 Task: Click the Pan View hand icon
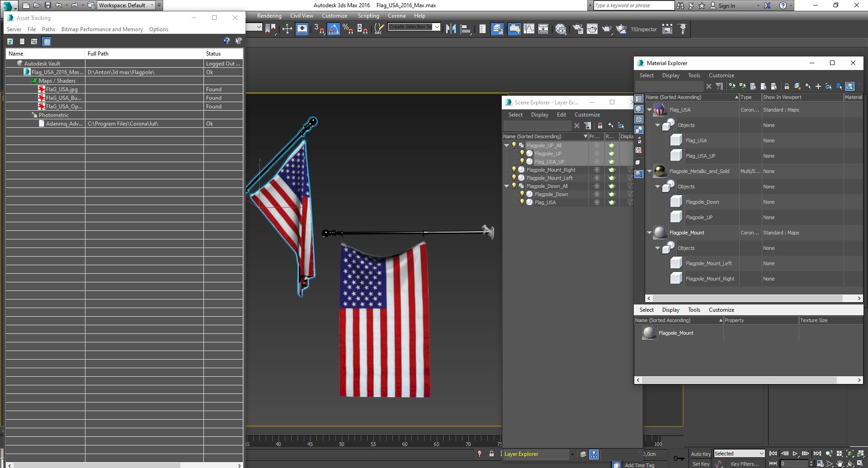tap(840, 464)
